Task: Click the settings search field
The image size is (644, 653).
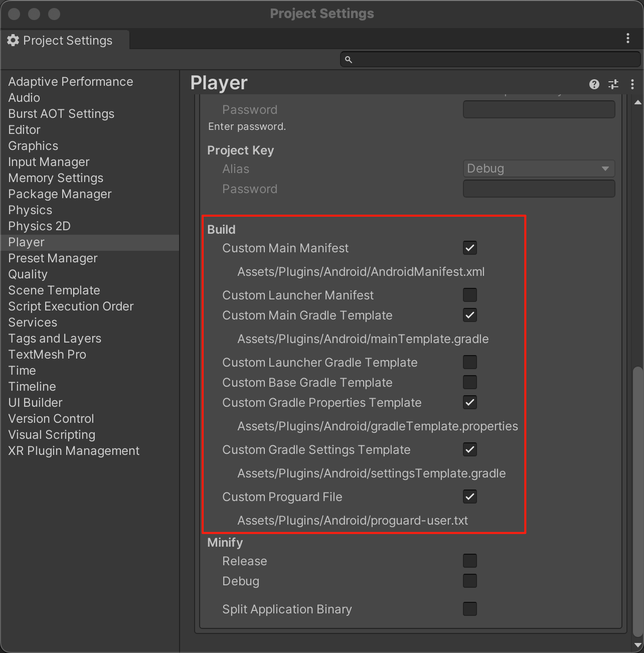Action: [491, 59]
